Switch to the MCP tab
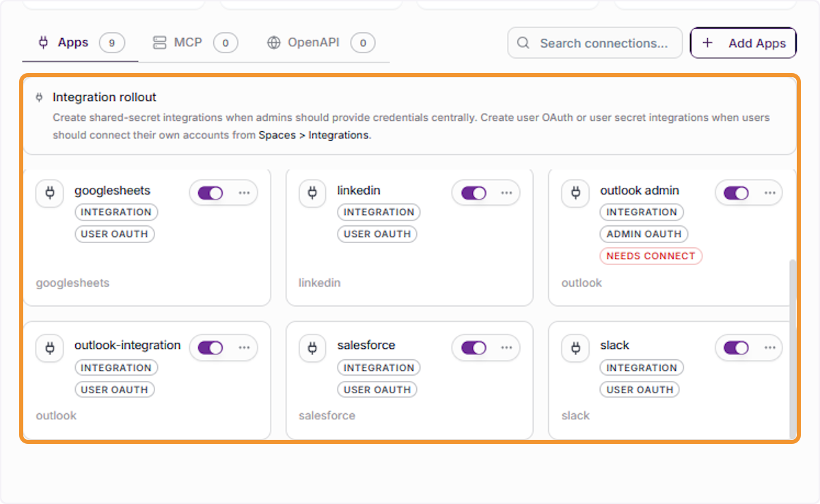Image resolution: width=820 pixels, height=504 pixels. tap(194, 43)
